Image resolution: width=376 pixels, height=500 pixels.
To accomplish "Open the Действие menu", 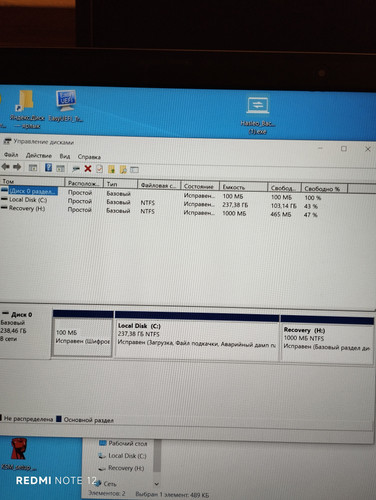I will (39, 155).
